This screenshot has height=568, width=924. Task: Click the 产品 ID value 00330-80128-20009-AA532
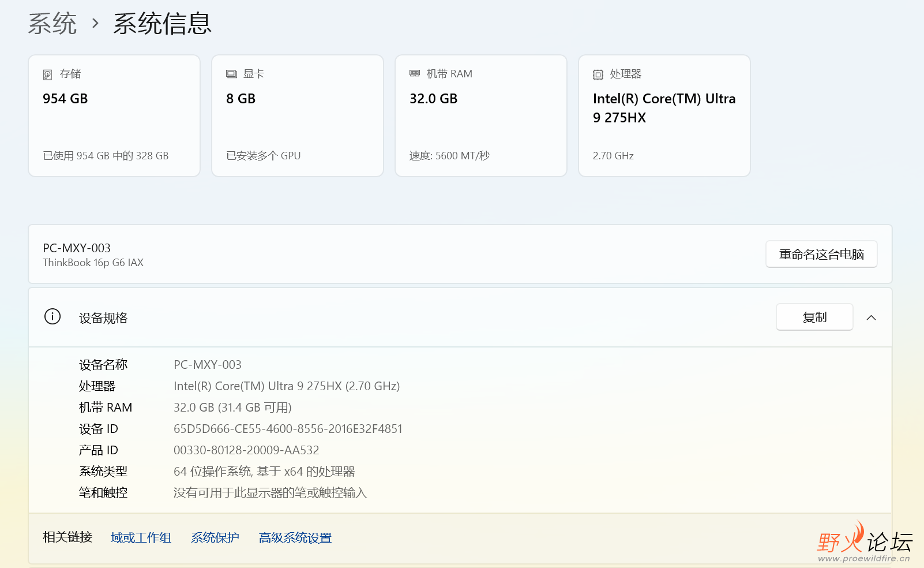(x=246, y=450)
